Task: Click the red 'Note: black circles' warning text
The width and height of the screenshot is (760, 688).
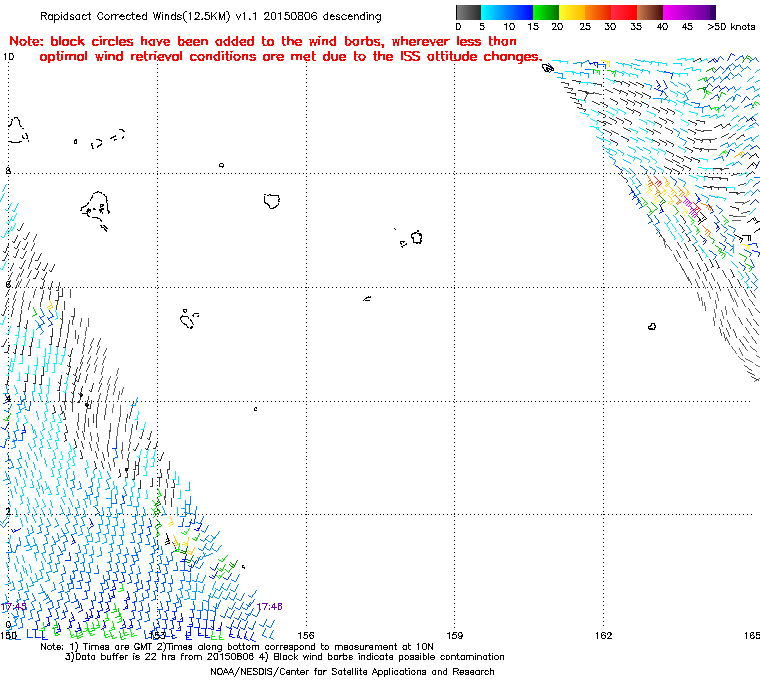Action: (x=275, y=49)
